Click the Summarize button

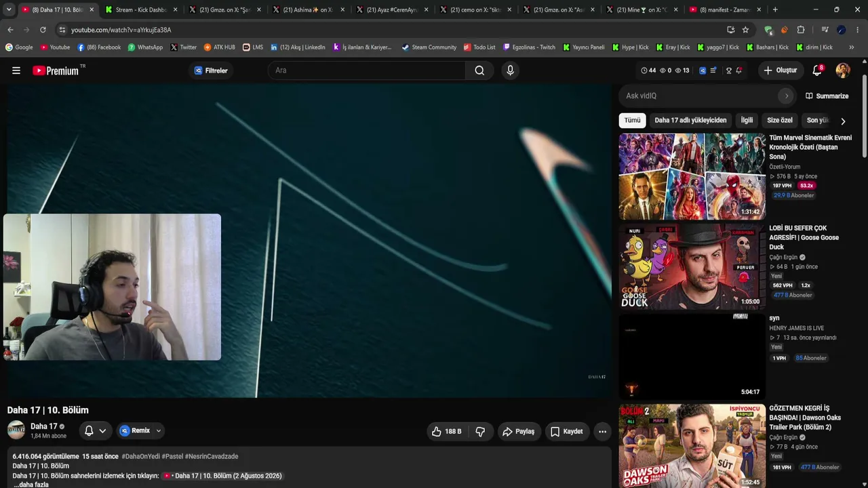pos(827,96)
